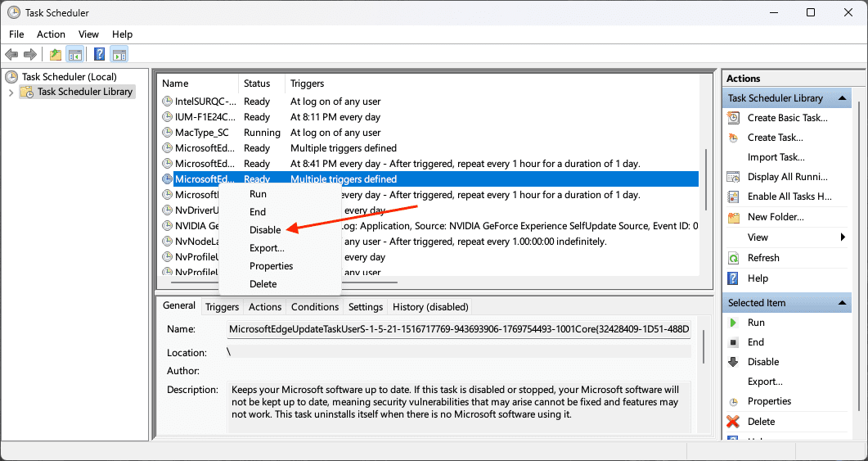Click the clock icon beside IUM-F1E24C task
Screen dimensions: 868x461
167,117
